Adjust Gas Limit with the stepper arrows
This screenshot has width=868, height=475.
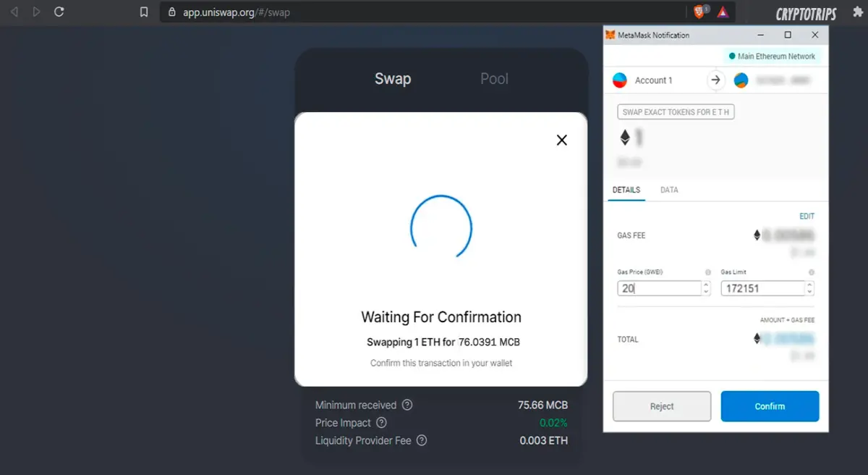pos(809,288)
